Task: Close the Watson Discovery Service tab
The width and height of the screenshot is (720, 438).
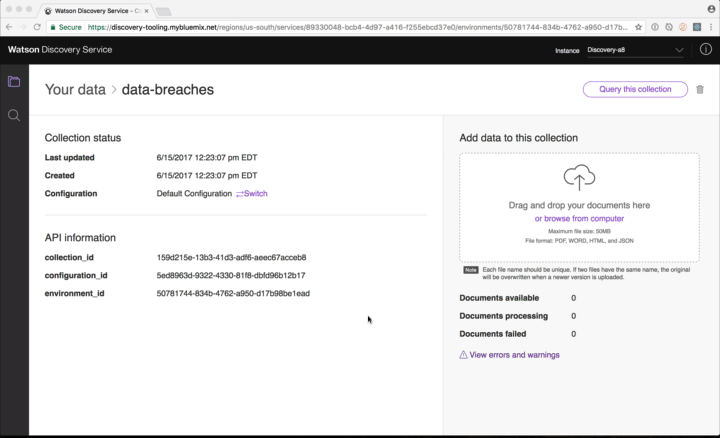Action: point(146,11)
